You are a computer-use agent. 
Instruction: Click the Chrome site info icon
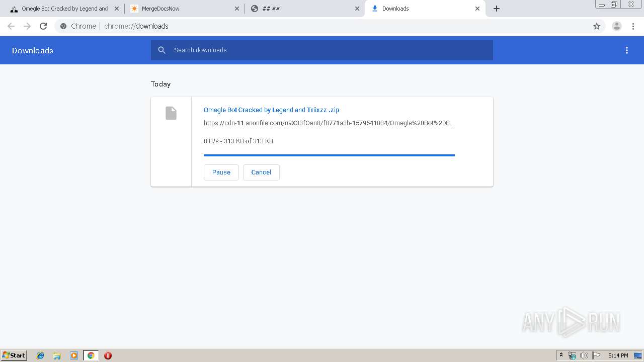pos(63,26)
